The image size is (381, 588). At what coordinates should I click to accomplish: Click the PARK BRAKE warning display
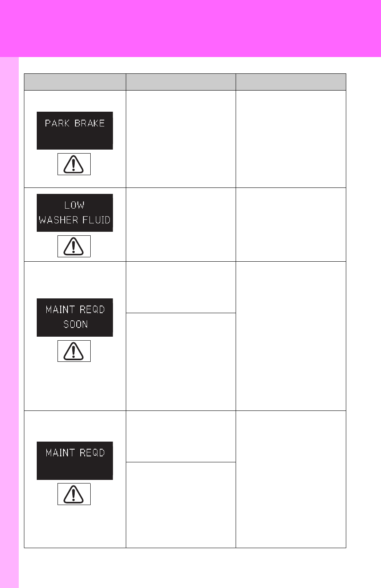click(x=75, y=130)
